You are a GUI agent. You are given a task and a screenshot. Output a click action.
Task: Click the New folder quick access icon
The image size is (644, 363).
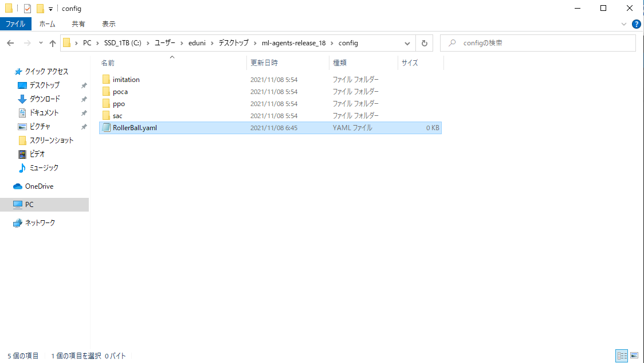40,8
